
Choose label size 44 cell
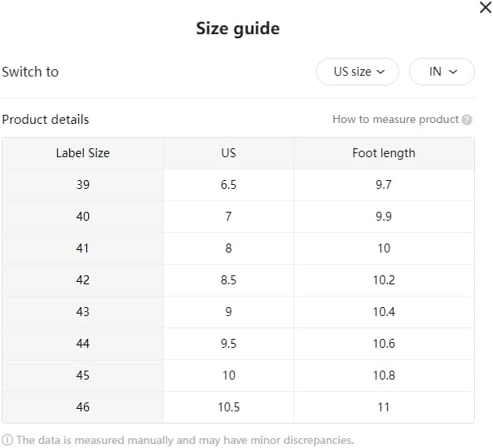(x=82, y=344)
